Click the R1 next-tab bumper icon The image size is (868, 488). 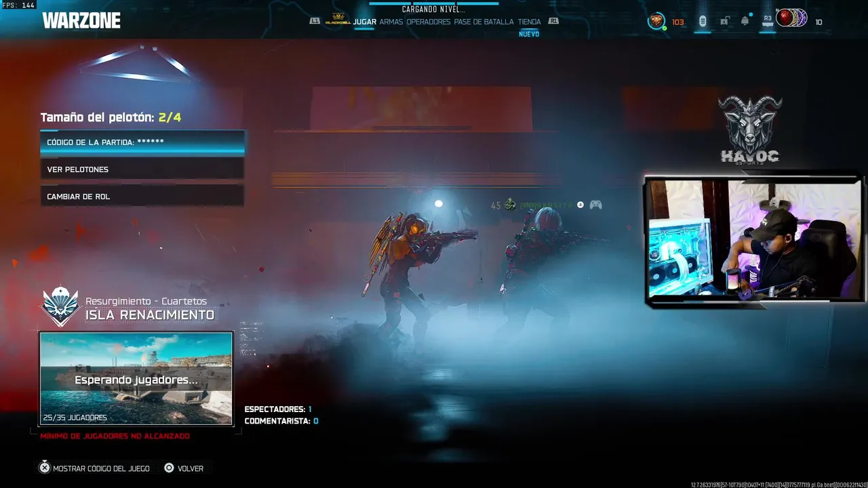pyautogui.click(x=553, y=21)
